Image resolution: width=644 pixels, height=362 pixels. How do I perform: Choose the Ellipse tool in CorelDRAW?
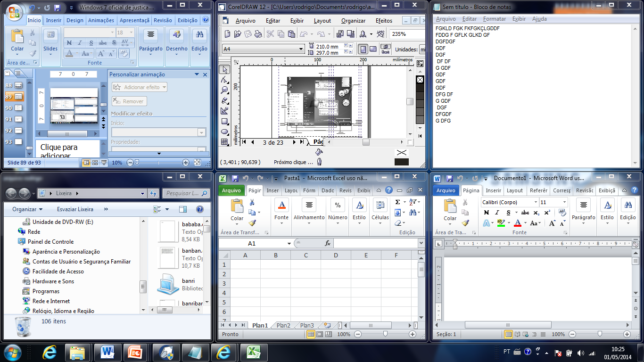point(225,132)
